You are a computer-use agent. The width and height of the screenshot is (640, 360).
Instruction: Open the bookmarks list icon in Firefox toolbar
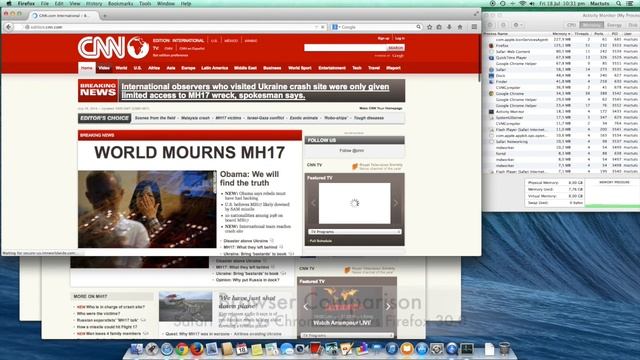pyautogui.click(x=439, y=27)
